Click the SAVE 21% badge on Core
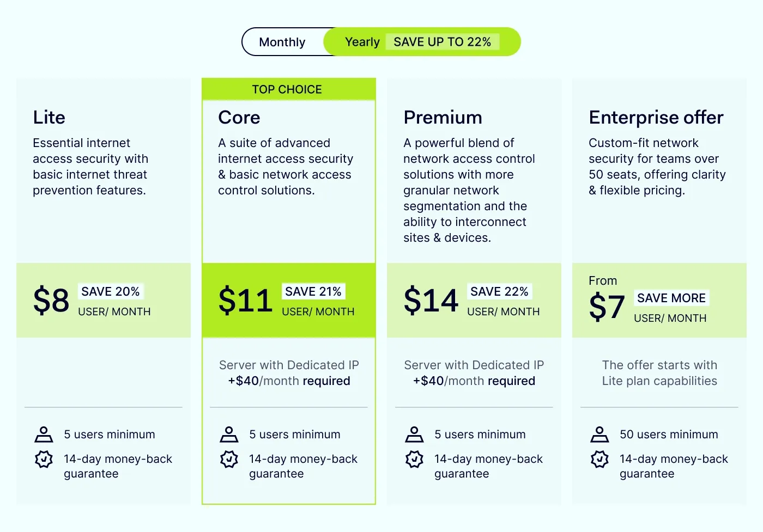This screenshot has width=763, height=532. coord(313,291)
